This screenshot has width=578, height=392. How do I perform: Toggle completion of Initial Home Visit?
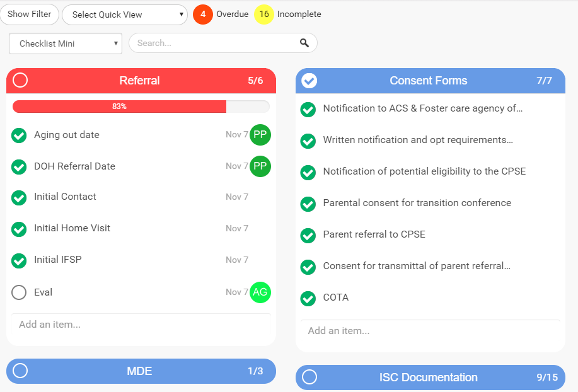tap(19, 228)
